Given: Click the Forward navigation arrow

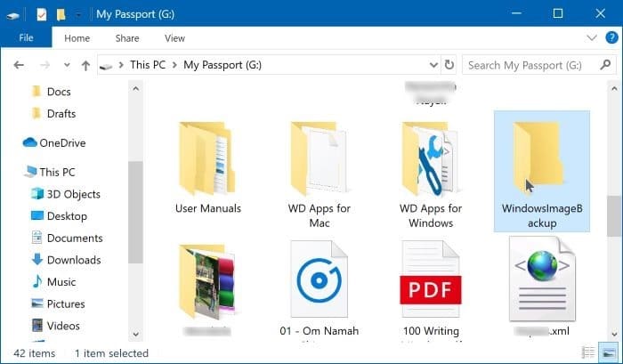Looking at the screenshot, I should (44, 65).
